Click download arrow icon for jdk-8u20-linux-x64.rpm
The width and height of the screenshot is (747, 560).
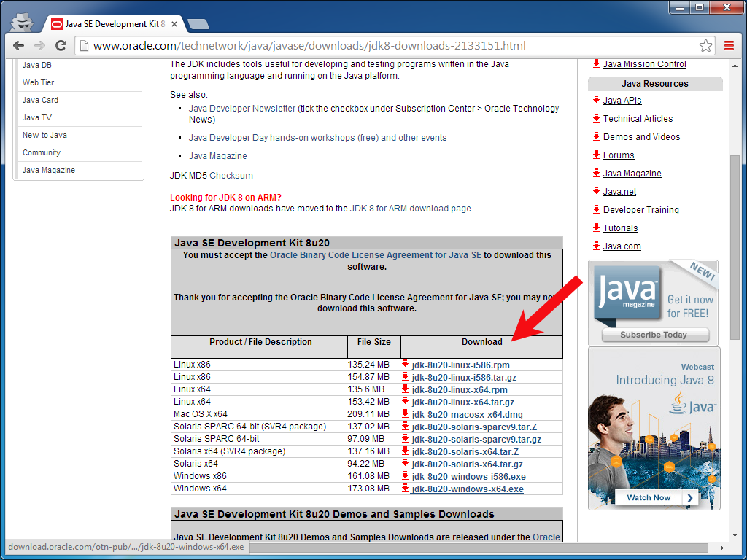pyautogui.click(x=405, y=389)
